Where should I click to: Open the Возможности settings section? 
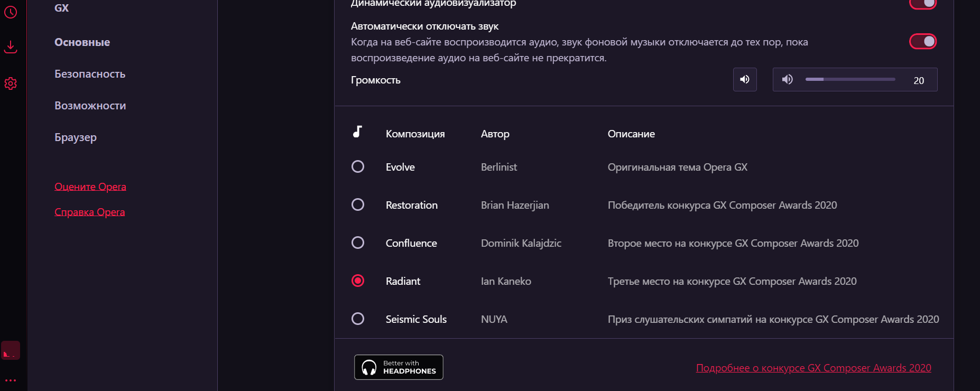tap(90, 106)
